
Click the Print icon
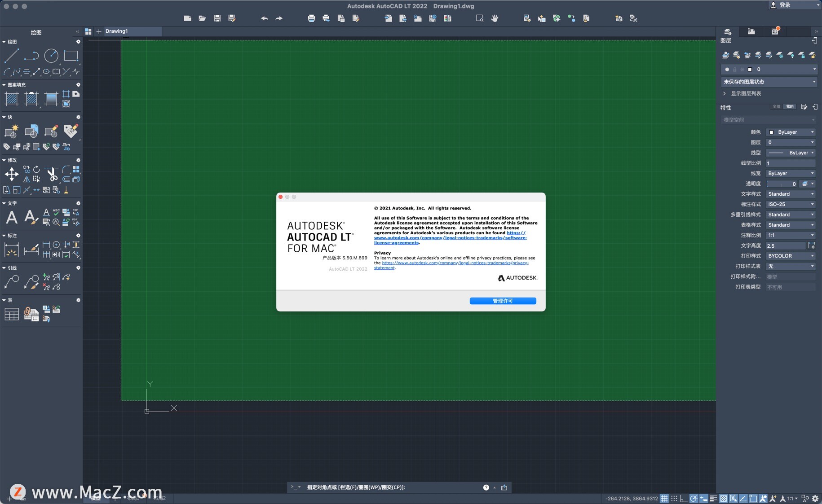coord(311,18)
